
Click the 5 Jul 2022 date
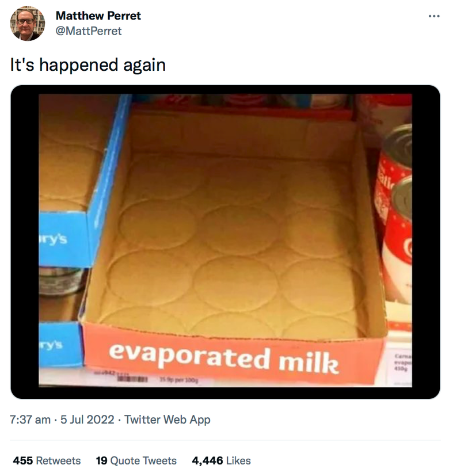pyautogui.click(x=87, y=420)
